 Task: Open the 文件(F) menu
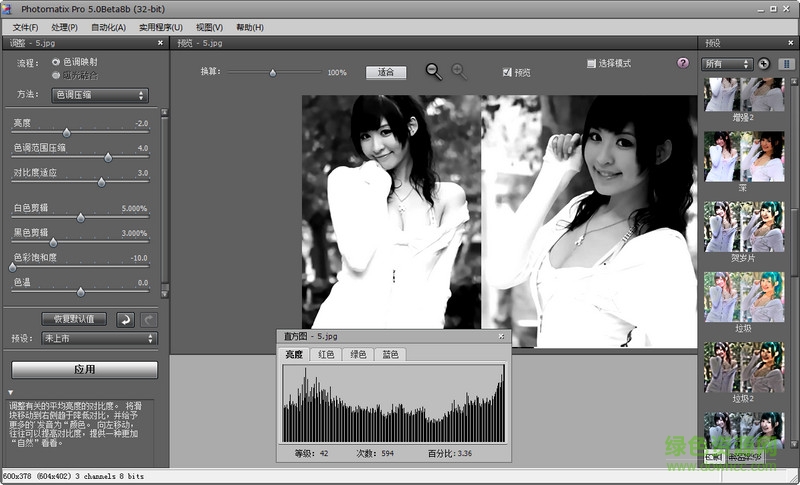click(26, 27)
